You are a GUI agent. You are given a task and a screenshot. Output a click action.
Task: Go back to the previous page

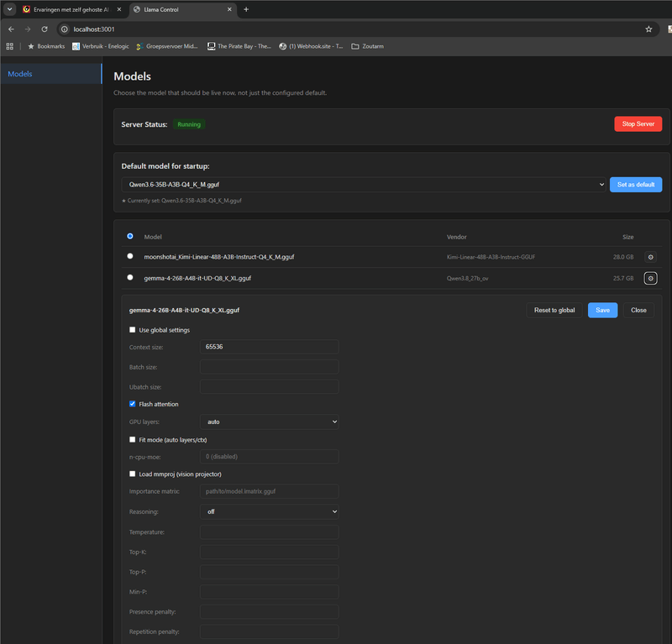pyautogui.click(x=11, y=29)
